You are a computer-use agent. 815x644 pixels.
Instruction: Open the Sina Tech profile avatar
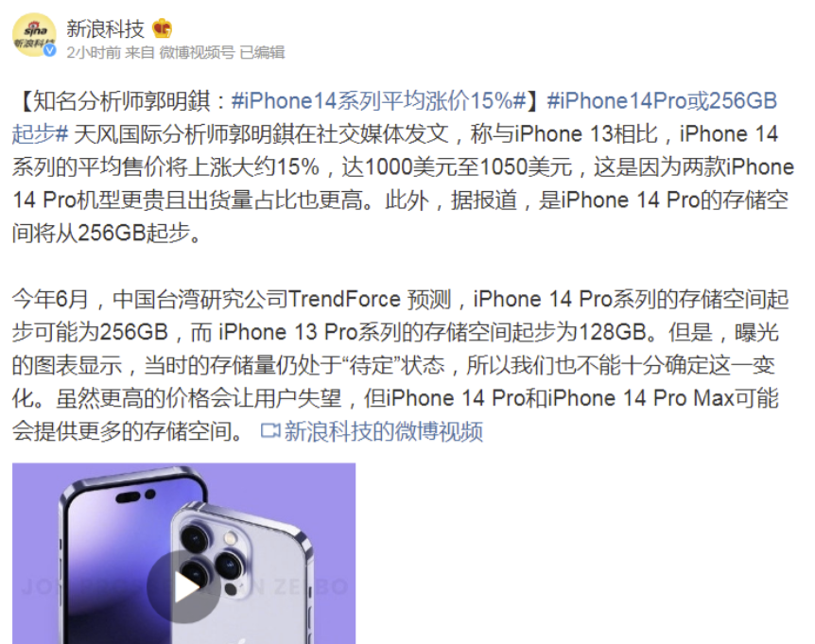[34, 35]
